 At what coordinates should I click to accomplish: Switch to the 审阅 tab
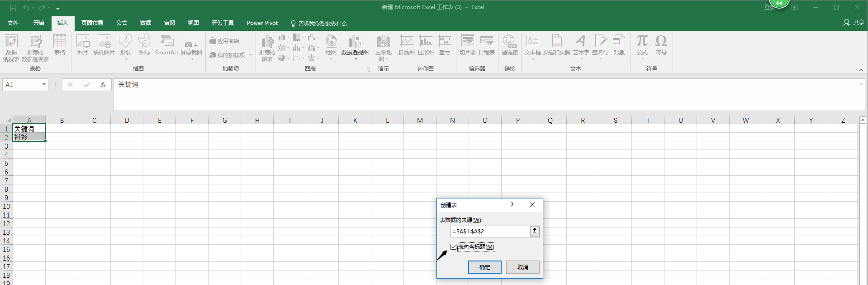point(170,23)
